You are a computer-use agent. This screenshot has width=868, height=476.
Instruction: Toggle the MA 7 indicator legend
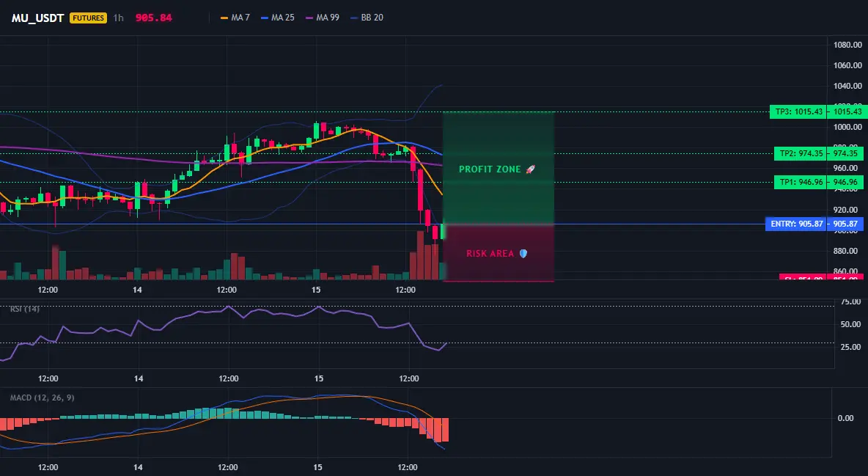[x=235, y=18]
